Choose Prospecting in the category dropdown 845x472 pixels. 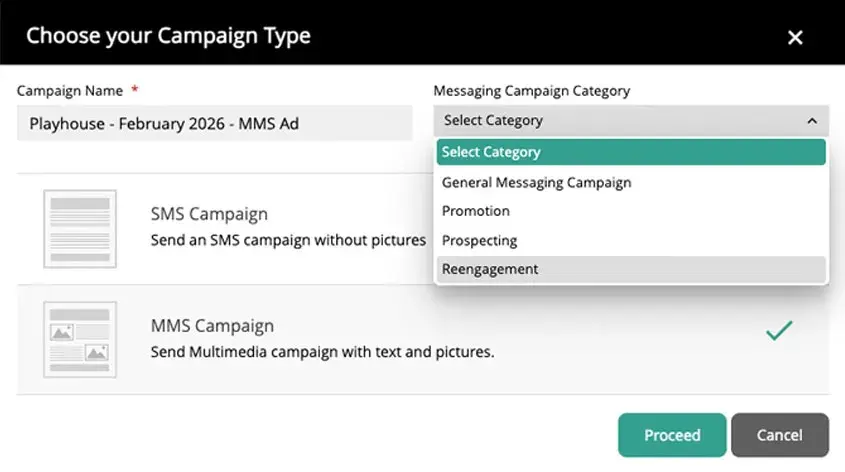[x=480, y=240]
